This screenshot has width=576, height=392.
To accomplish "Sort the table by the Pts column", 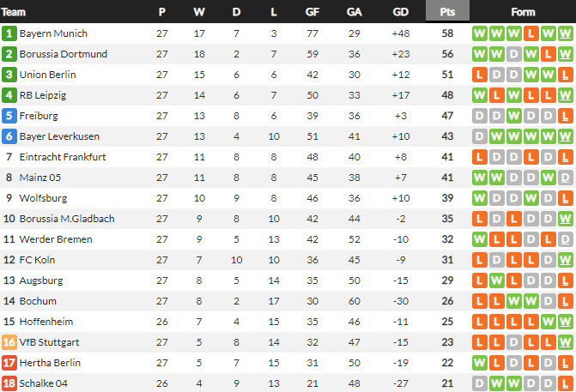I will [x=447, y=12].
